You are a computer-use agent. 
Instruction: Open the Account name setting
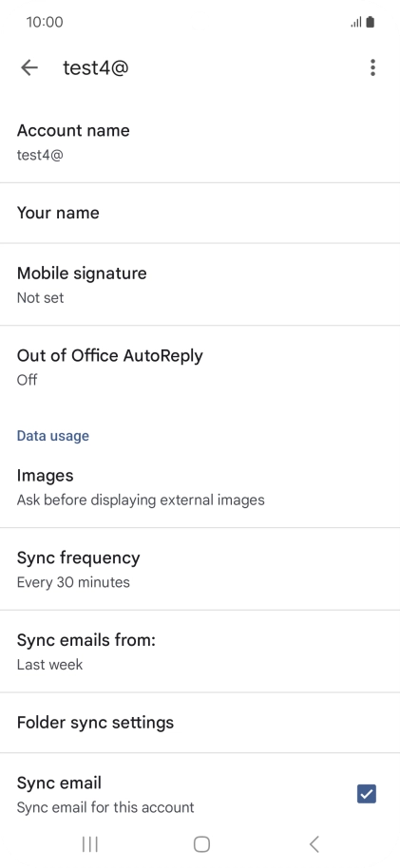tap(200, 142)
